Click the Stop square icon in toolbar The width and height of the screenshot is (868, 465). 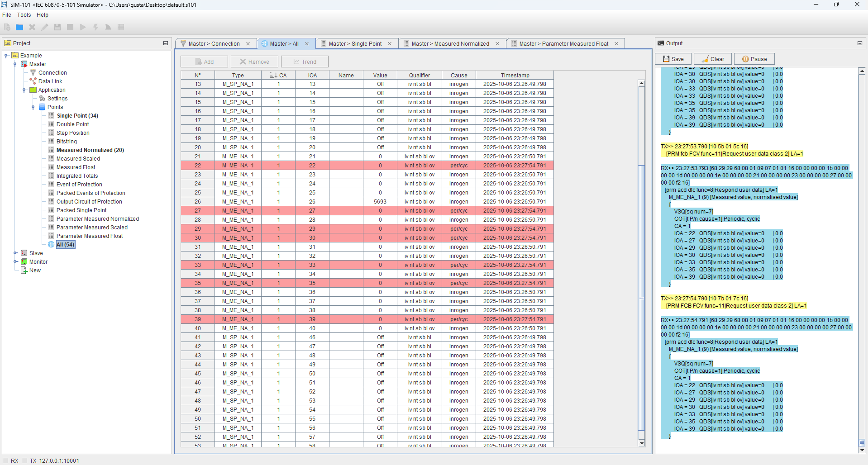pos(70,27)
